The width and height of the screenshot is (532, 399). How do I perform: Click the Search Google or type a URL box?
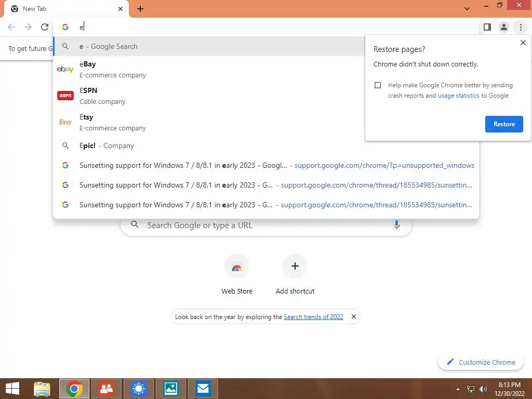click(267, 225)
